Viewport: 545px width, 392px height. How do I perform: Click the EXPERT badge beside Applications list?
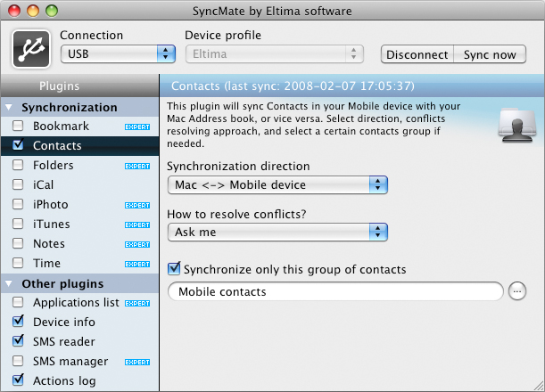point(137,303)
